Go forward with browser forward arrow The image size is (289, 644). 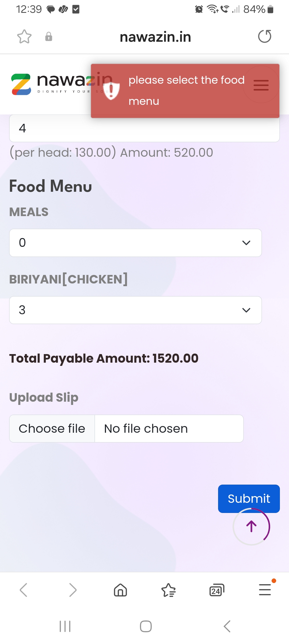tap(73, 590)
